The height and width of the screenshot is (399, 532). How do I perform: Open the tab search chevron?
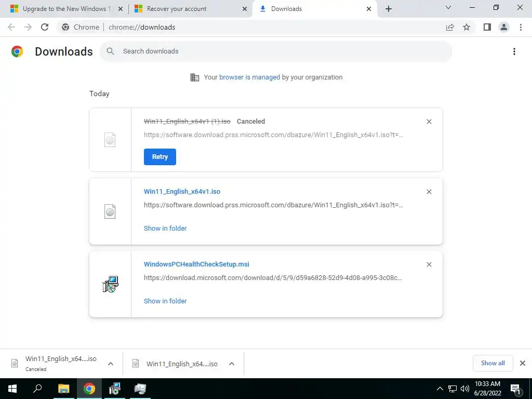point(448,7)
